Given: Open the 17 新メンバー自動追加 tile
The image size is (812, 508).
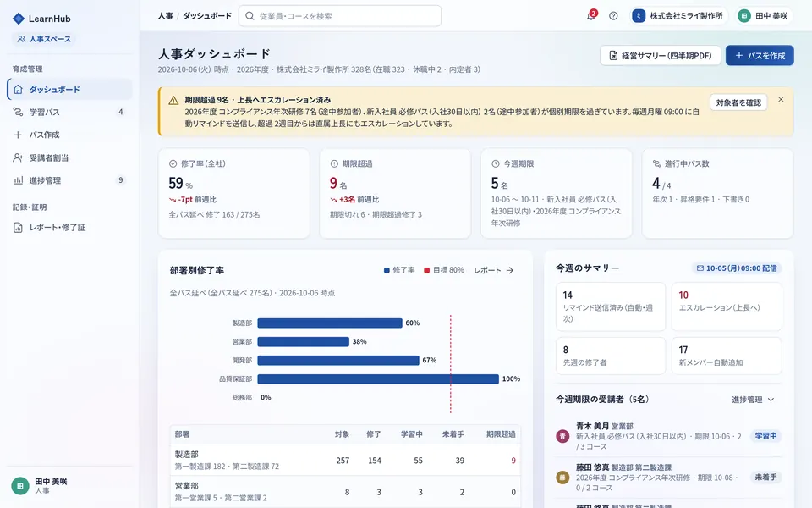Looking at the screenshot, I should pyautogui.click(x=727, y=356).
